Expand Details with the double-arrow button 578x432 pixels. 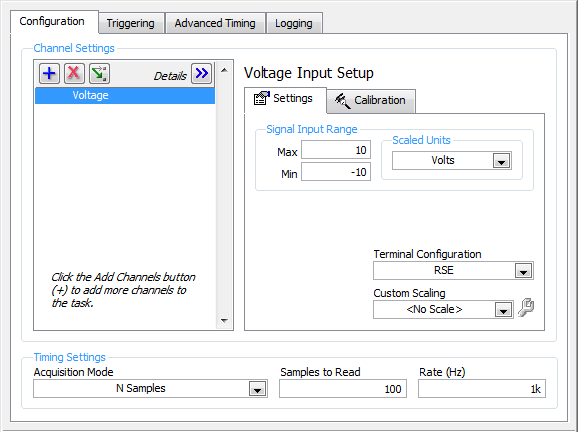[201, 73]
